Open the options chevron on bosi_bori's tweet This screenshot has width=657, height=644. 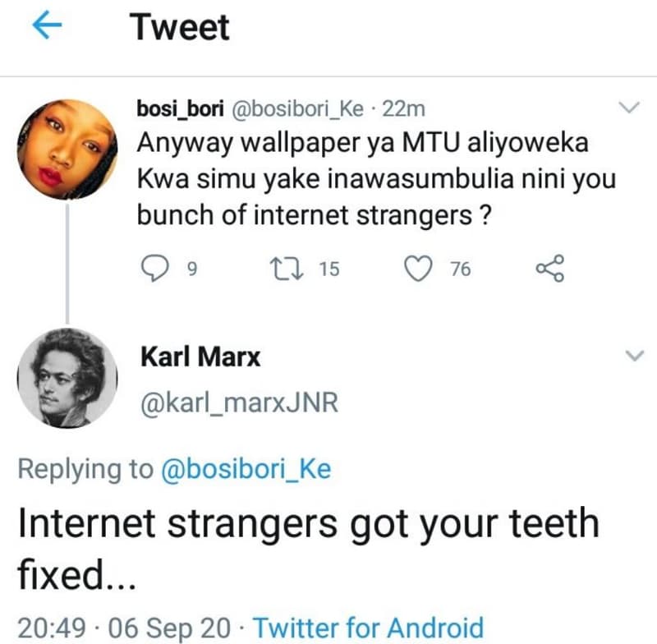[629, 108]
